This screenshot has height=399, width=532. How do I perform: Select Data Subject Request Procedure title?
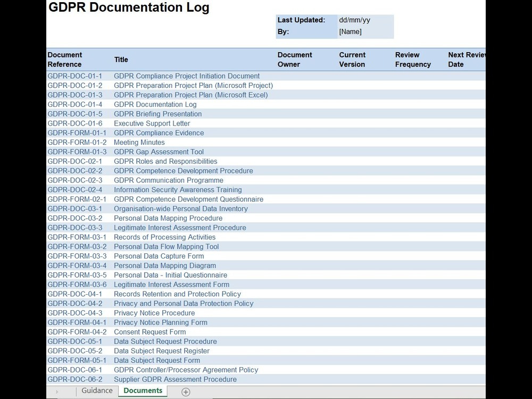point(165,342)
